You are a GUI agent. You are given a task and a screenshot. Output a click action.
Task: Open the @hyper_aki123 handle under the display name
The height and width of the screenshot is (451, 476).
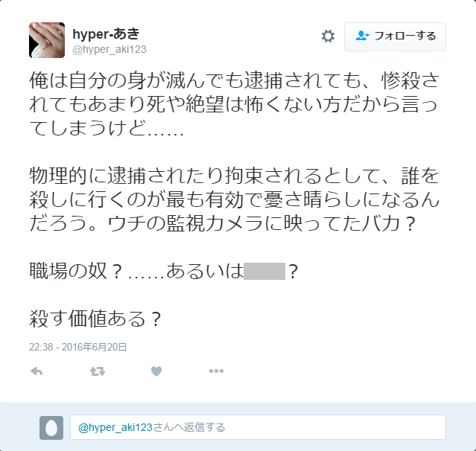[110, 49]
